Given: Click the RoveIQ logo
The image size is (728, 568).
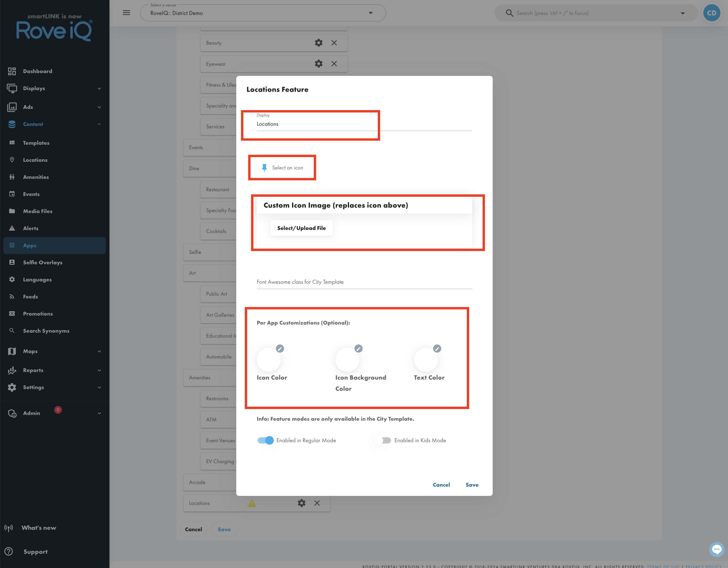Looking at the screenshot, I should (x=54, y=28).
